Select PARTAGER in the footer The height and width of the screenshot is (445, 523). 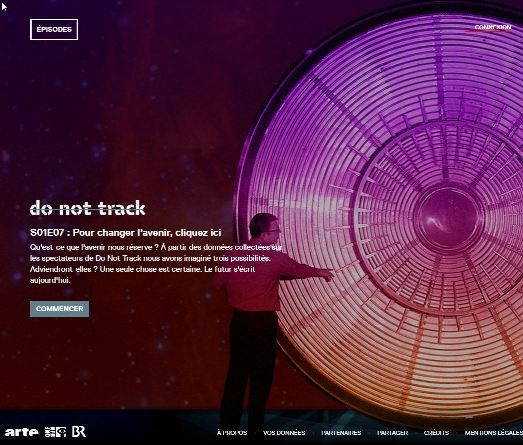pyautogui.click(x=392, y=433)
